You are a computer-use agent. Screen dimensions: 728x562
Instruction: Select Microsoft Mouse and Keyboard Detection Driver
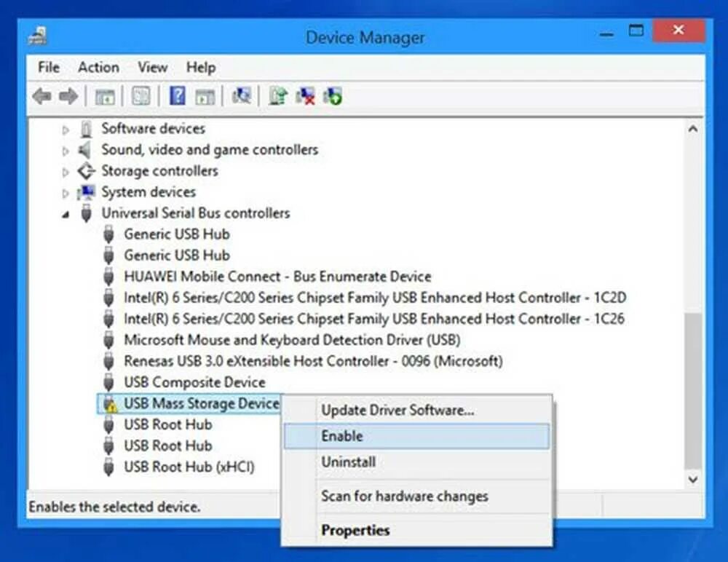click(x=292, y=341)
